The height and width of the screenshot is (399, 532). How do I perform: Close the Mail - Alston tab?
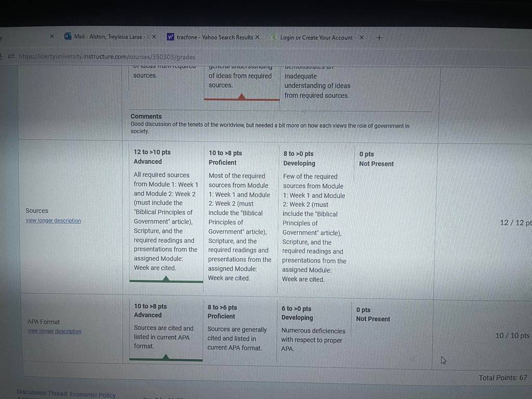pos(154,37)
